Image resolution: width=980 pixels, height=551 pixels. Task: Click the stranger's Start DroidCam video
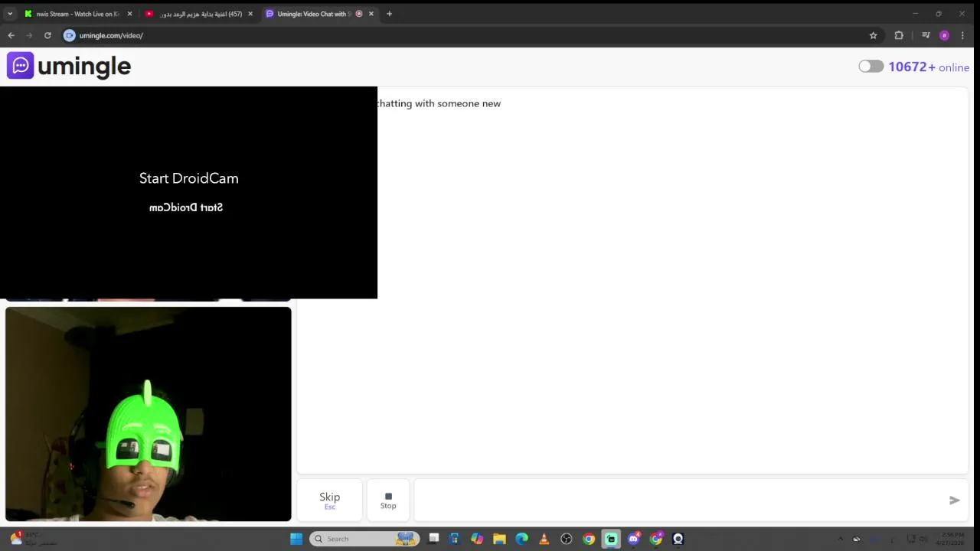[188, 192]
